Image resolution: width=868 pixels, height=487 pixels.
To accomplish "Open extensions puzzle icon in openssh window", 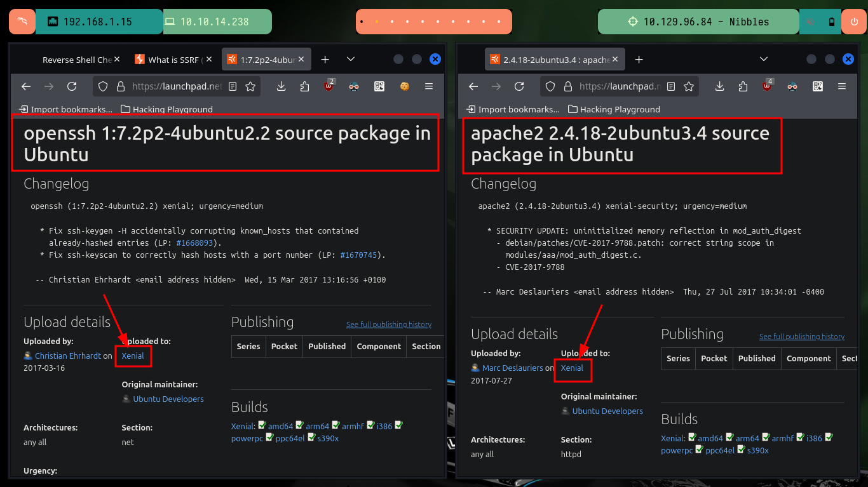I will [304, 86].
